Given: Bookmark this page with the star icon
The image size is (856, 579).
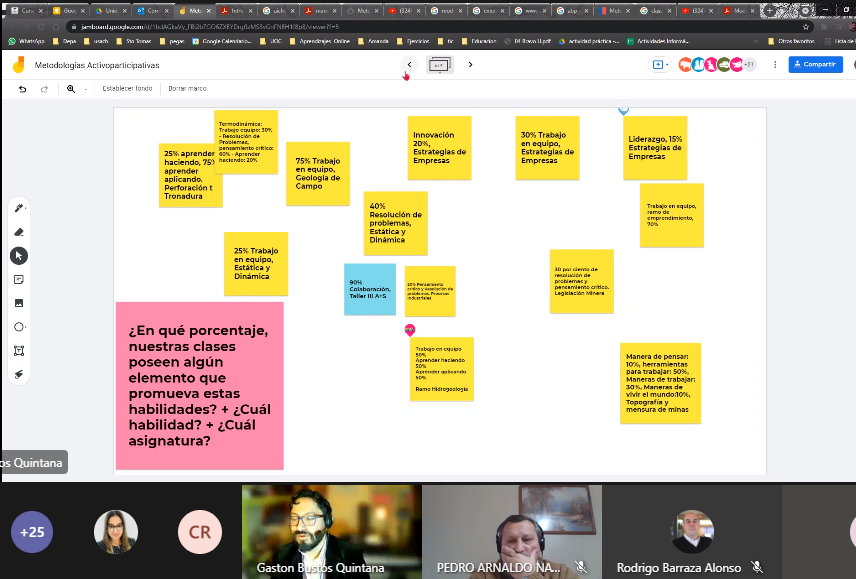Looking at the screenshot, I should pyautogui.click(x=806, y=26).
